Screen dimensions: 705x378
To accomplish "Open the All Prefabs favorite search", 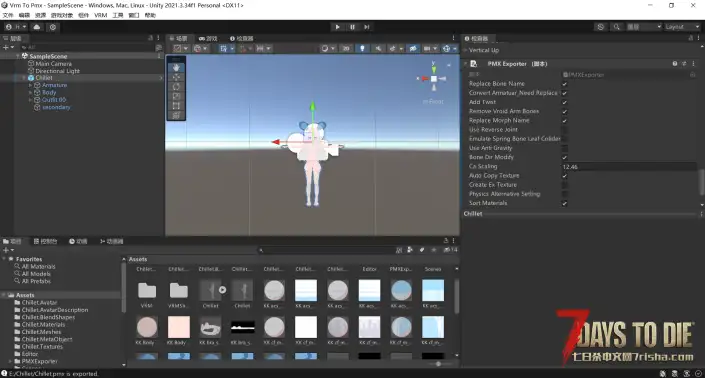I will [36, 281].
